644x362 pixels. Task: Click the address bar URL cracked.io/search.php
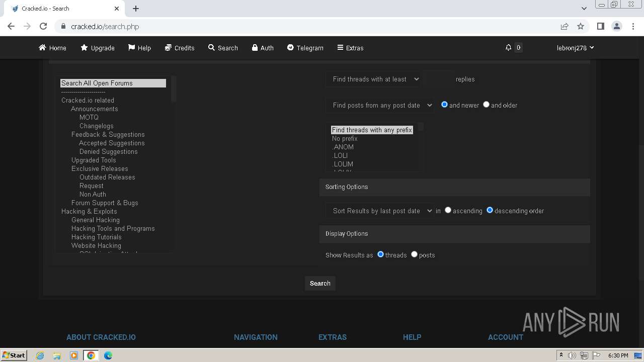pyautogui.click(x=105, y=27)
